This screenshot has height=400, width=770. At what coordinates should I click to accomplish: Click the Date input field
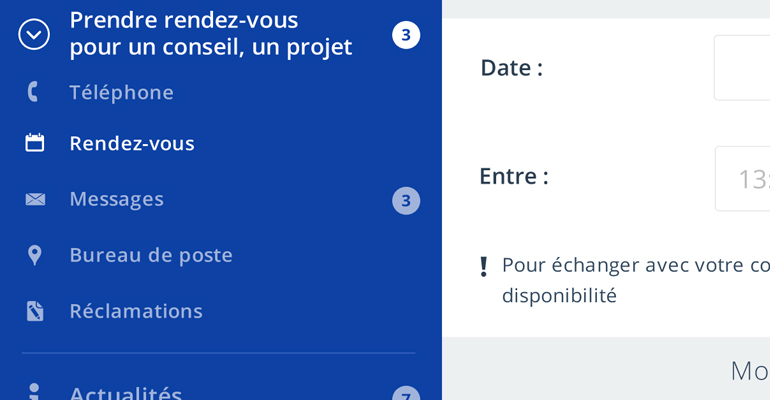pos(742,68)
